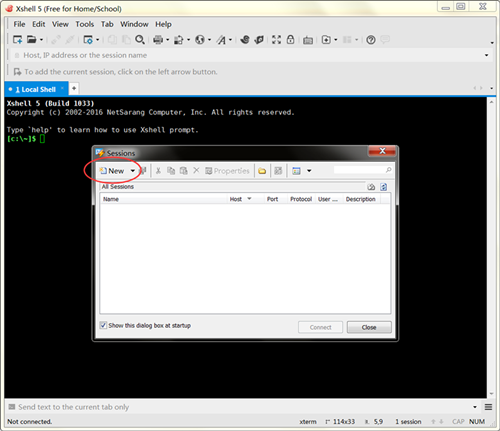
Task: Click the New button in Sessions dialog
Action: tap(112, 171)
